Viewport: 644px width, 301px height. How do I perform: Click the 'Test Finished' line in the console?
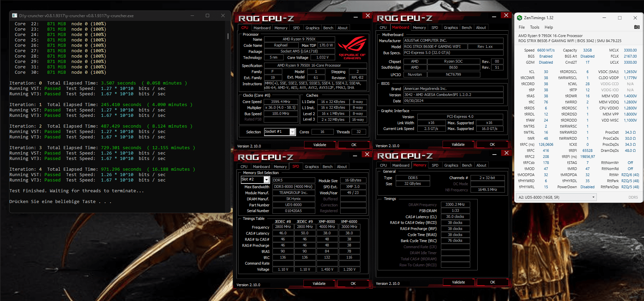(x=76, y=191)
